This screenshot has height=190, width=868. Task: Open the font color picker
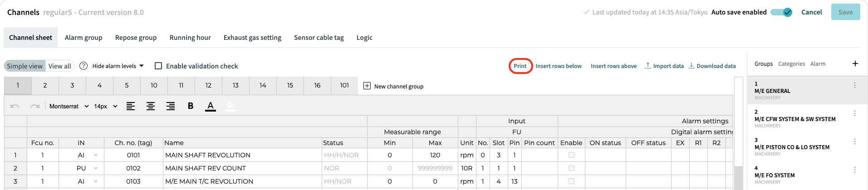[x=211, y=106]
